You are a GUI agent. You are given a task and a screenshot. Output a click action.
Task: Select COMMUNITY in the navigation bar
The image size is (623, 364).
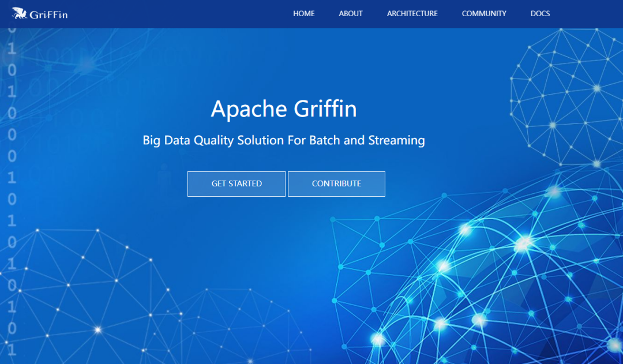coord(484,13)
